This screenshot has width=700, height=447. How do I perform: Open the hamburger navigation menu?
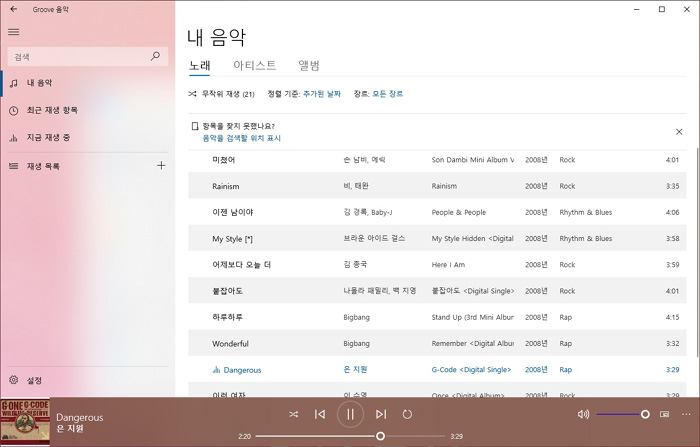coord(14,32)
